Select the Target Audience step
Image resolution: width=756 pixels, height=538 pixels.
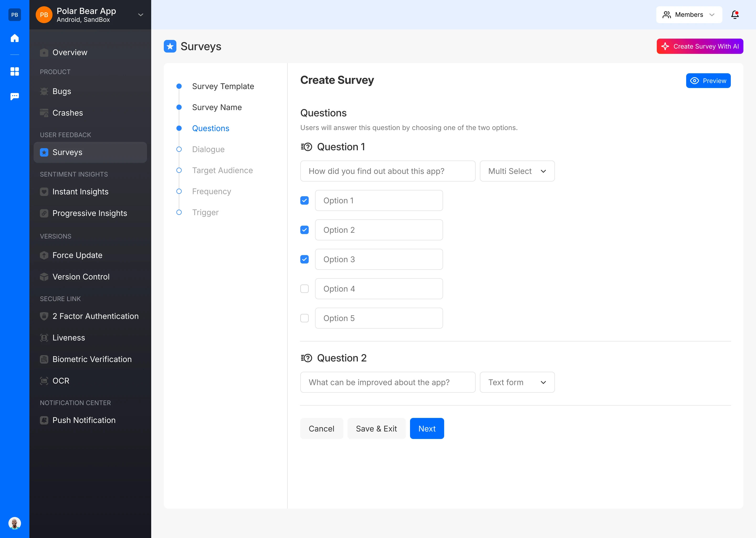click(x=222, y=170)
